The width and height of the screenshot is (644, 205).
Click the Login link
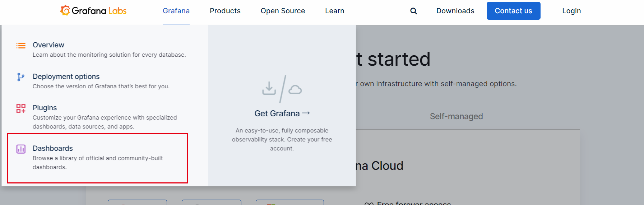click(571, 11)
